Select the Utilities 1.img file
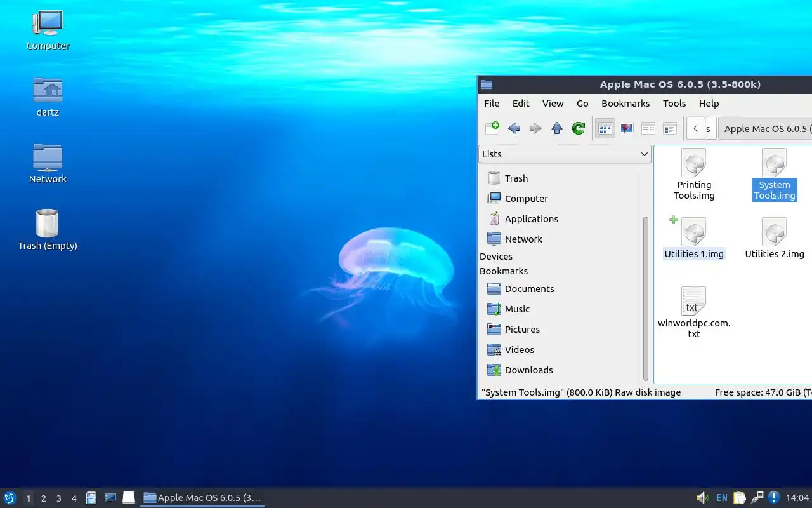Screen dimensions: 812x508 [694, 239]
